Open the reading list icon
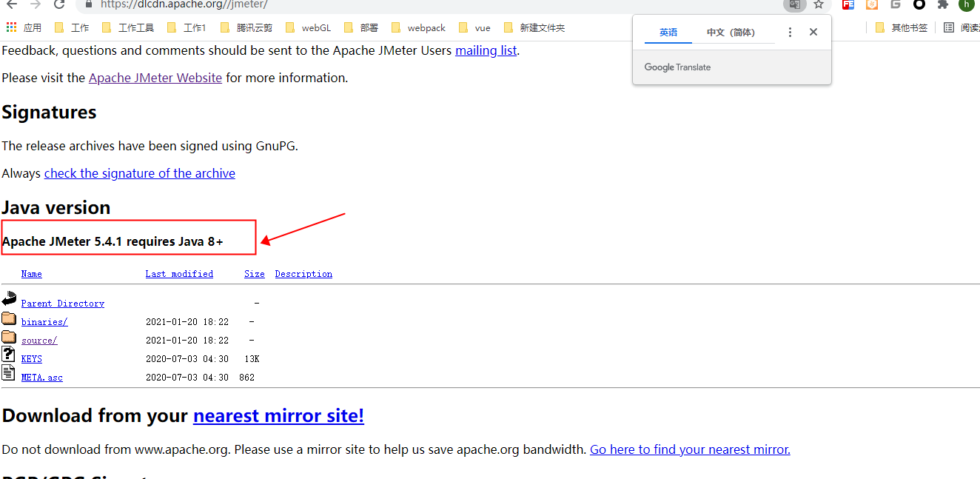Image resolution: width=980 pixels, height=479 pixels. (949, 27)
